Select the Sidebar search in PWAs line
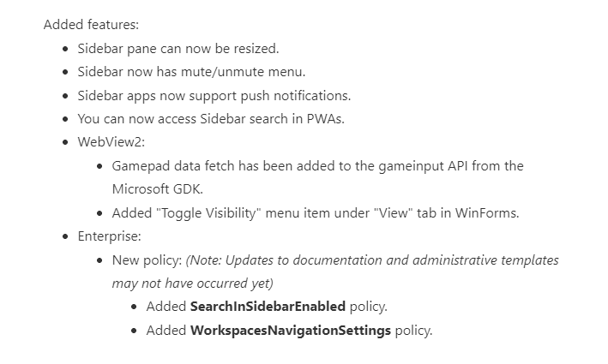Image resolution: width=608 pixels, height=364 pixels. (x=211, y=119)
